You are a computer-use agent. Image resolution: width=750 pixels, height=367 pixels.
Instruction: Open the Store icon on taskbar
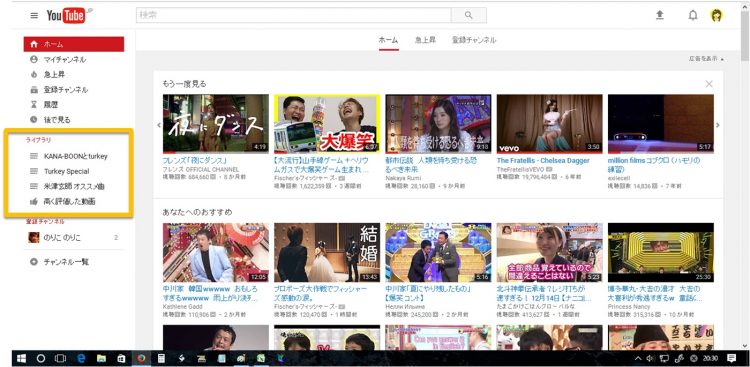click(x=121, y=358)
